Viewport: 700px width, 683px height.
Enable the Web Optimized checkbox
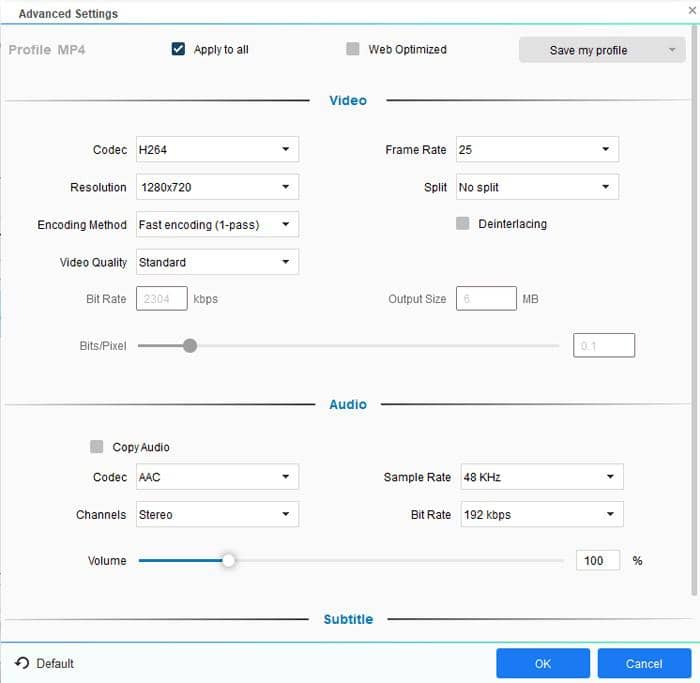tap(352, 49)
